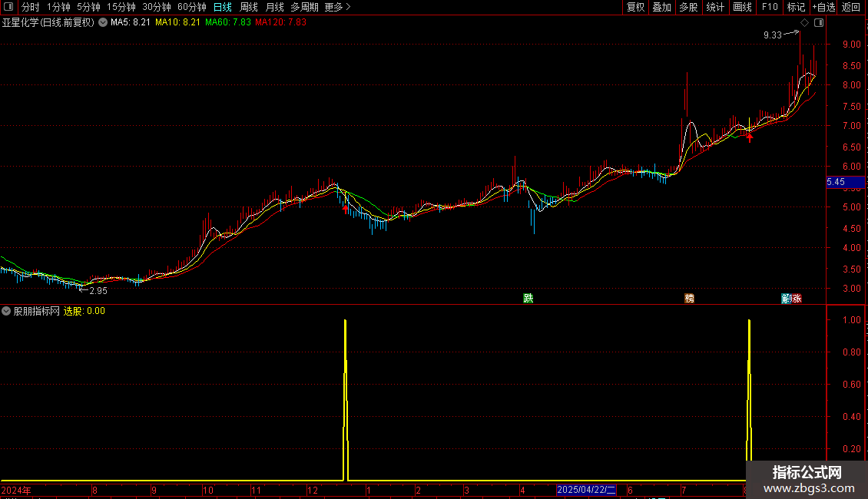Click the green MA60: 7.83 label
Image resolution: width=868 pixels, height=499 pixels.
pyautogui.click(x=228, y=23)
